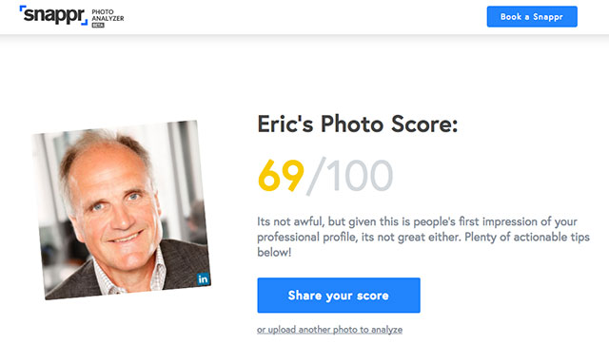Screen dimensions: 609x364
Task: Click the yellow 69 score number
Action: pyautogui.click(x=281, y=176)
